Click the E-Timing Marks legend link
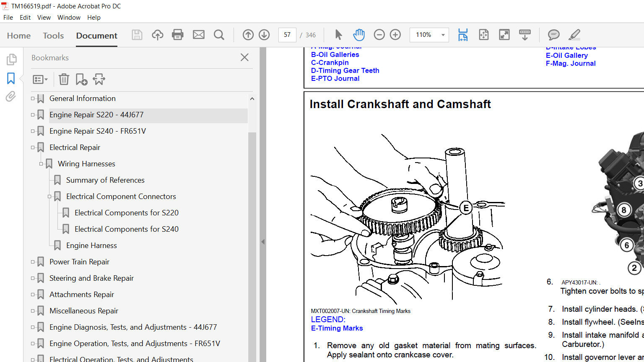The height and width of the screenshot is (362, 644). pos(337,328)
